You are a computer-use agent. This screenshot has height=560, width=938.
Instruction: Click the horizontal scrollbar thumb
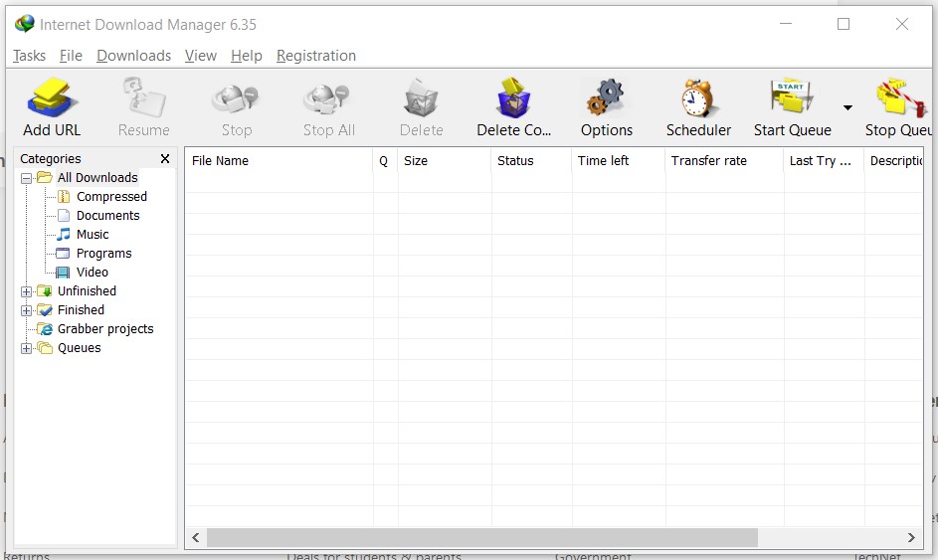coord(482,537)
